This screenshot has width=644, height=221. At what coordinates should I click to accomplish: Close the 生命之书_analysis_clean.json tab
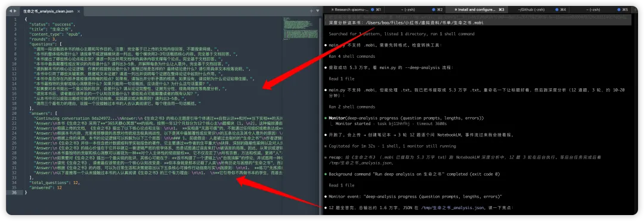pos(79,11)
